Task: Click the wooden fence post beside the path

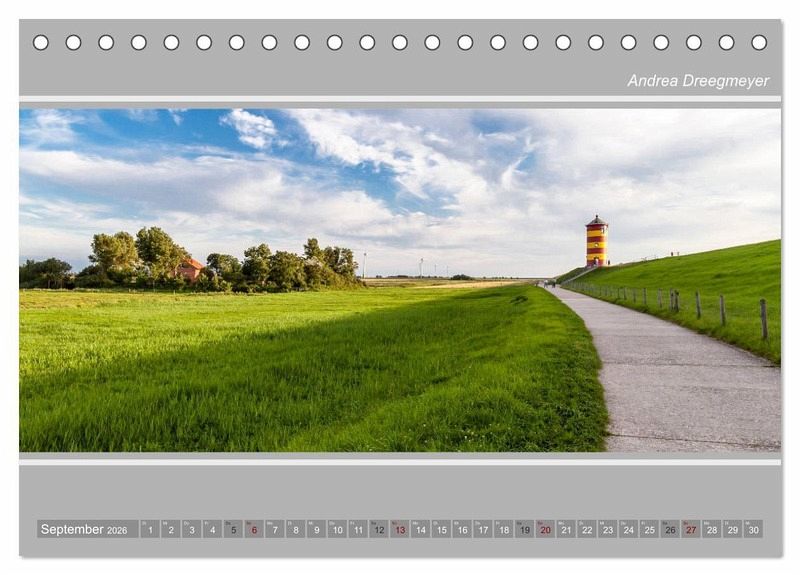Action: point(764,319)
